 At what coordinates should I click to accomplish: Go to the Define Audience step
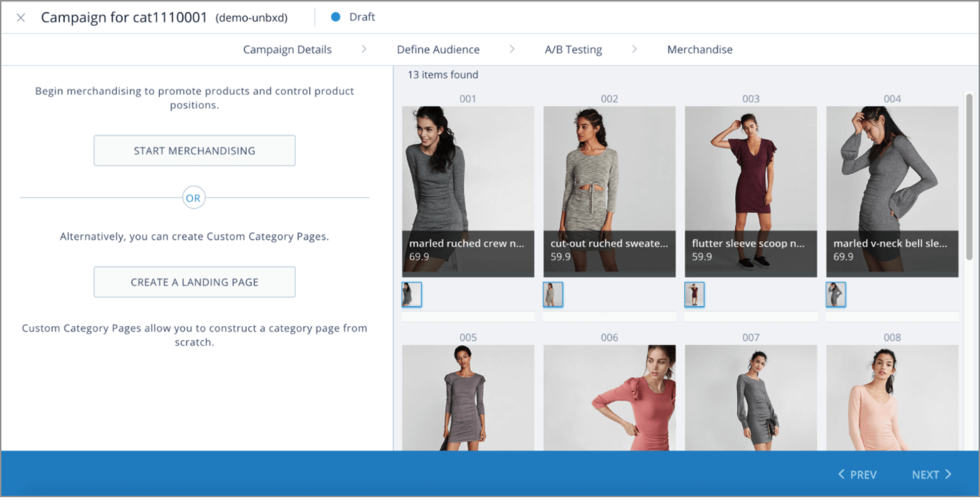click(438, 50)
